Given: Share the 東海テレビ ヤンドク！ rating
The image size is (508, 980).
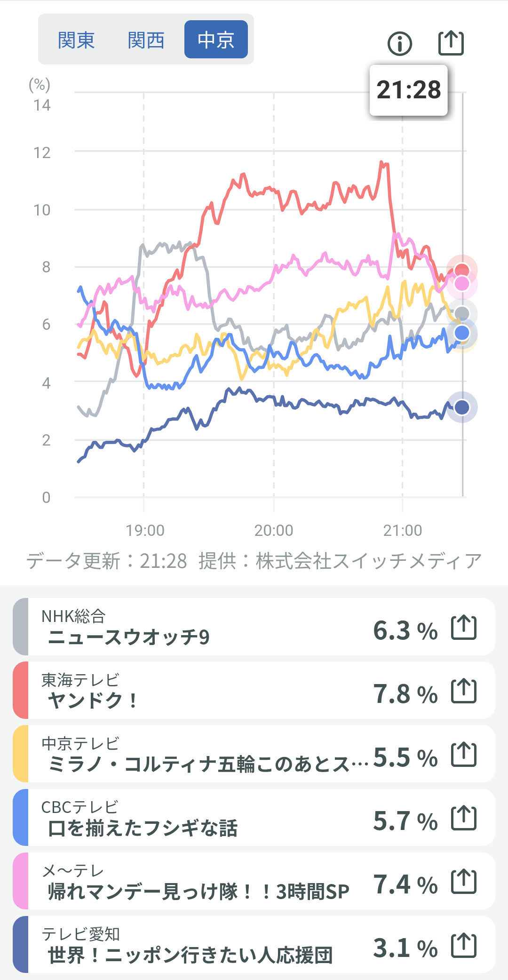Looking at the screenshot, I should (x=464, y=691).
